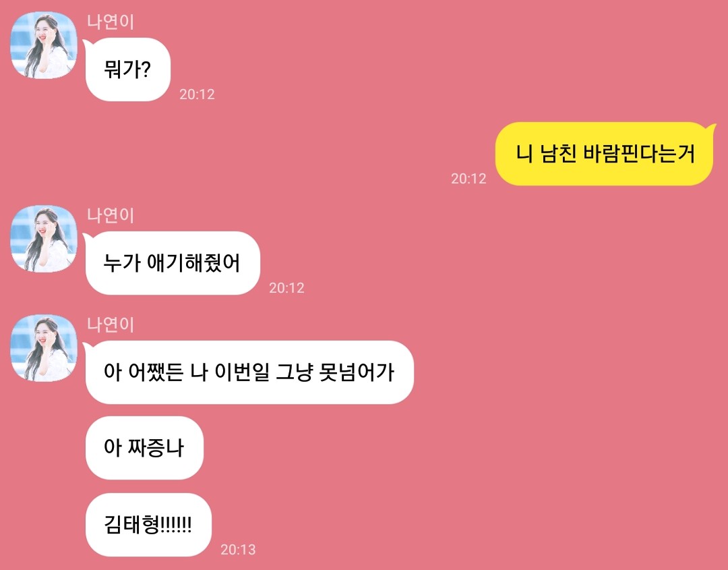Tap the 20:13 timestamp after 김태형!!!!!!
This screenshot has height=570, width=728.
coord(238,550)
